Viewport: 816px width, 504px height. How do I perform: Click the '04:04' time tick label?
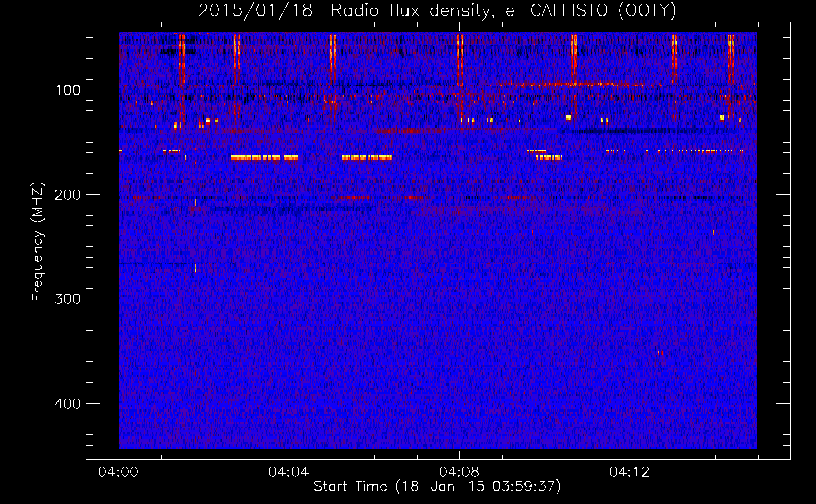(x=289, y=472)
